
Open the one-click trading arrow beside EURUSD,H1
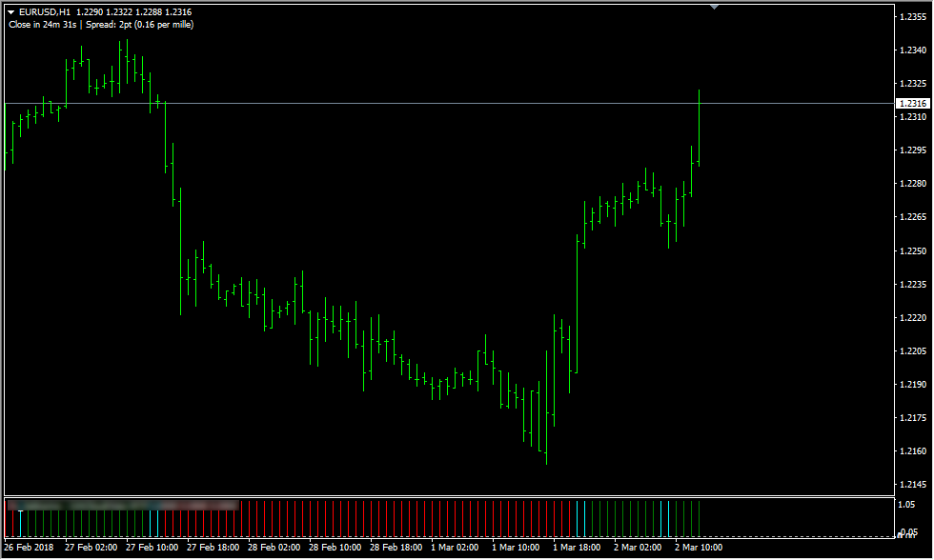pyautogui.click(x=11, y=11)
